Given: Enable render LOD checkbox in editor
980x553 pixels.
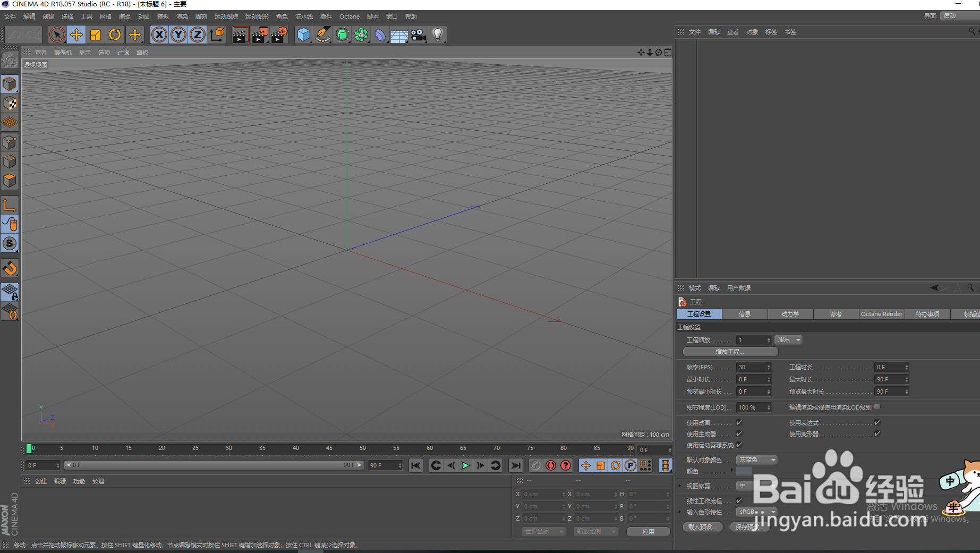Looking at the screenshot, I should [877, 407].
